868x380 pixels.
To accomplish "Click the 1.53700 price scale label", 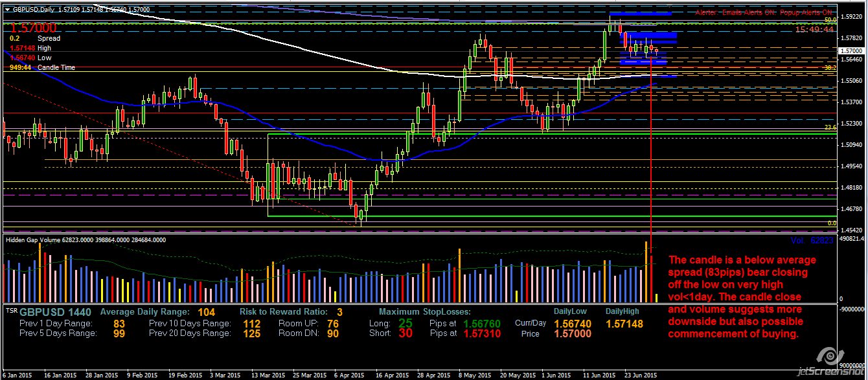I will [851, 102].
